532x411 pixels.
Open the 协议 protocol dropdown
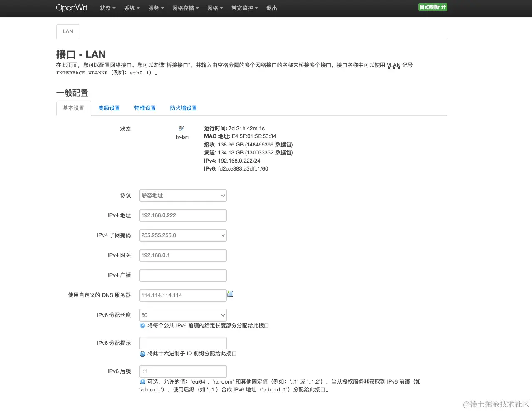tap(183, 195)
